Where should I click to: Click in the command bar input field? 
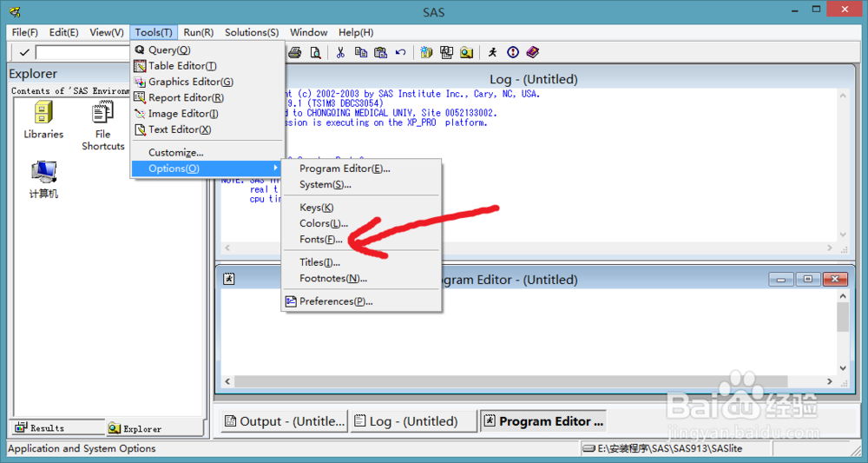[83, 53]
